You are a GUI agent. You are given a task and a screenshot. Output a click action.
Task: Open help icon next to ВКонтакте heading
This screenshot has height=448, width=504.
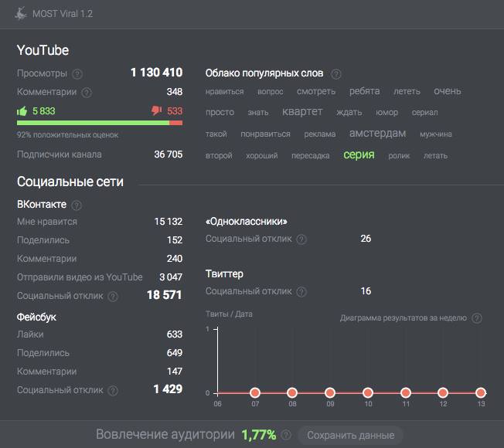click(77, 205)
